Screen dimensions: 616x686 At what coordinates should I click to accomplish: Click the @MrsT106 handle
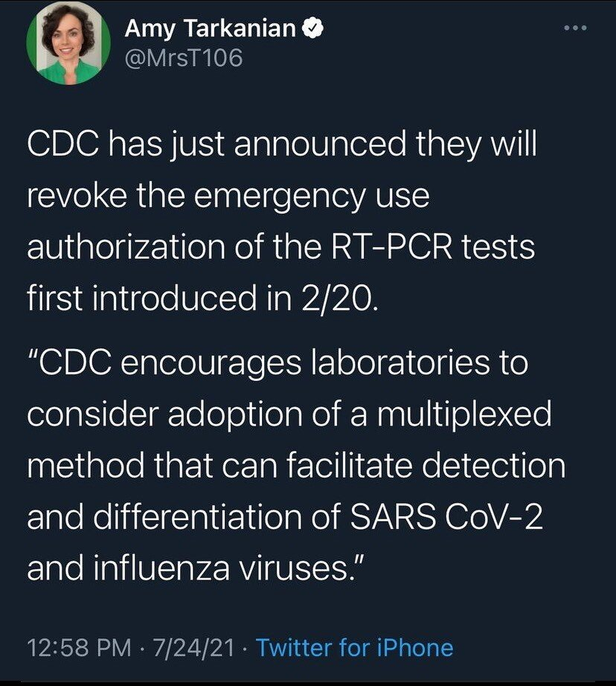coord(183,57)
